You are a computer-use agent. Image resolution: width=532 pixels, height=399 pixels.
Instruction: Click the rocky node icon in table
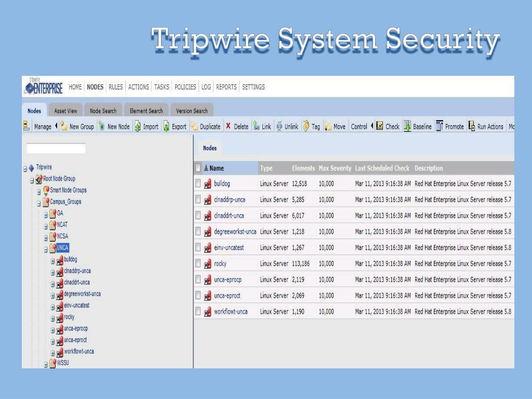click(x=208, y=264)
